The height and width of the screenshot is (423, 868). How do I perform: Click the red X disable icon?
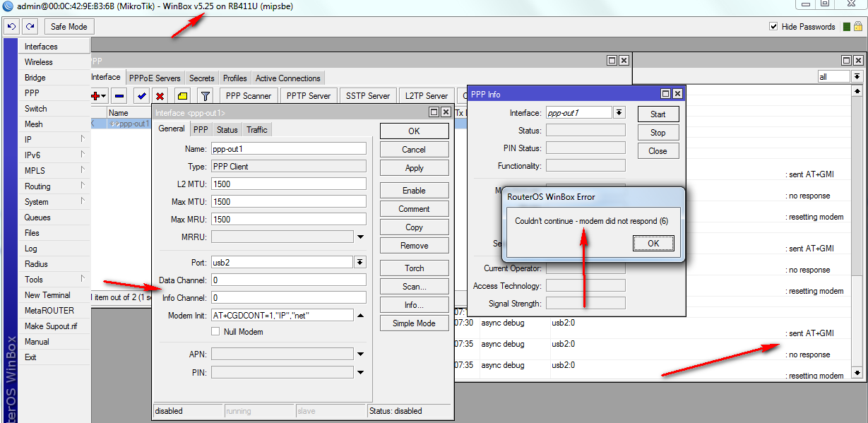coord(160,96)
